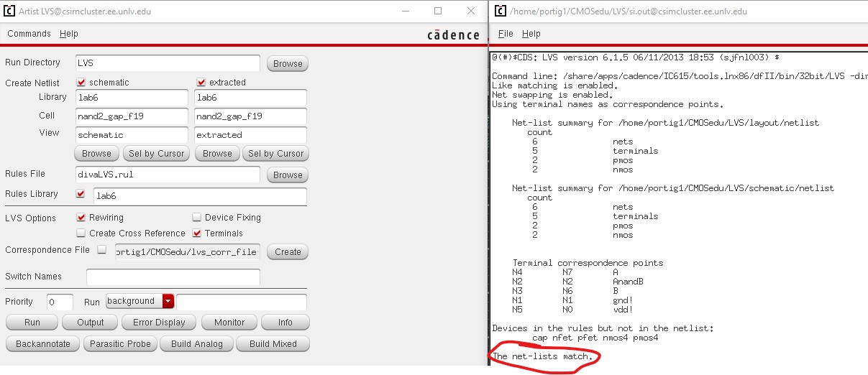Enable Create Cross Reference option
Image resolution: width=868 pixels, height=375 pixels.
point(81,233)
